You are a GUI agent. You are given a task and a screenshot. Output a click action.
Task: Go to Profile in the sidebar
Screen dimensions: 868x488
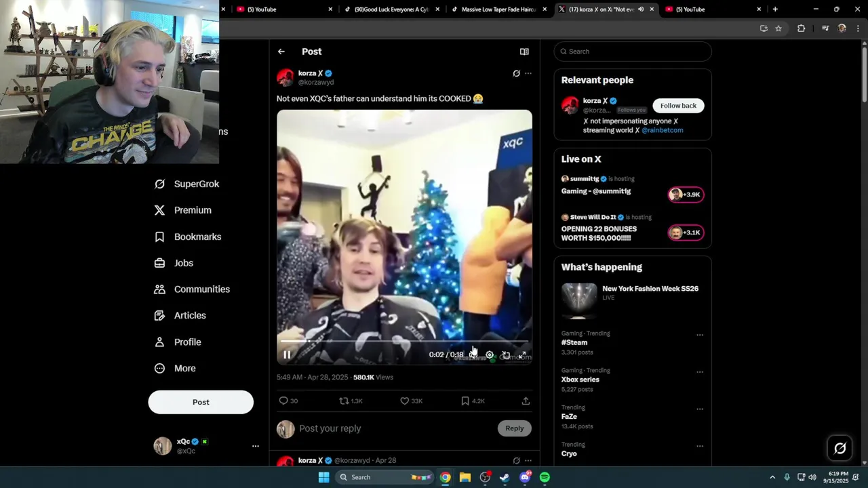[x=178, y=342]
